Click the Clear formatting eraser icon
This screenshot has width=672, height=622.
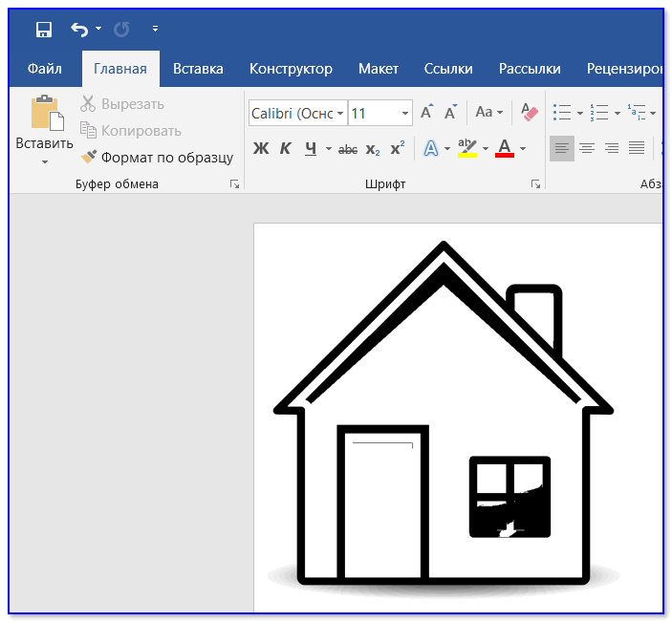[530, 113]
